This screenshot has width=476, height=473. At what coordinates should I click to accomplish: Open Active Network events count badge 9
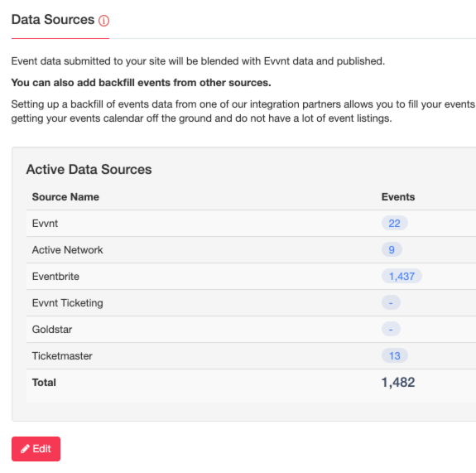[x=392, y=249]
